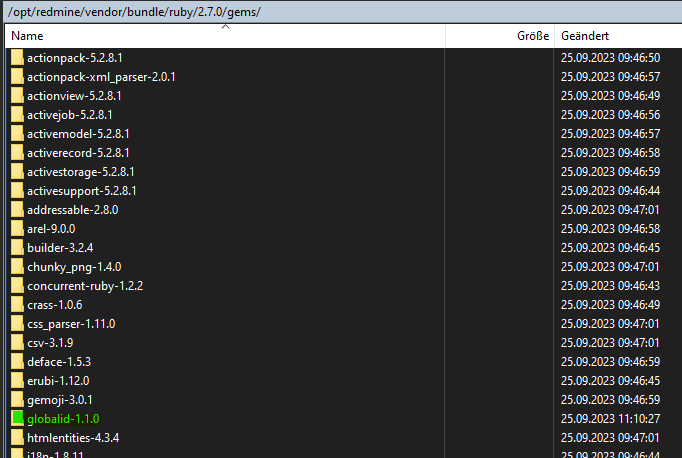Viewport: 682px width, 458px height.
Task: Select the css_parser-1.11.0 name text
Action: click(71, 324)
